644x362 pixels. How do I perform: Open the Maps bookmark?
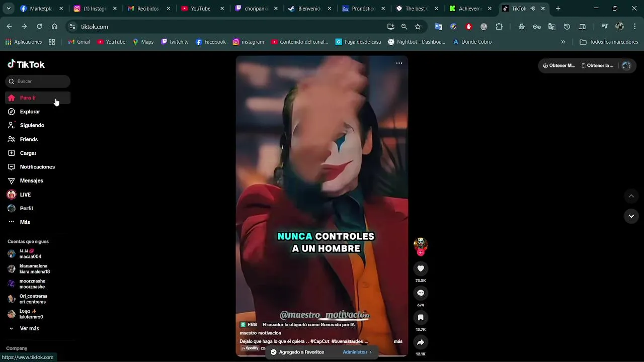143,42
